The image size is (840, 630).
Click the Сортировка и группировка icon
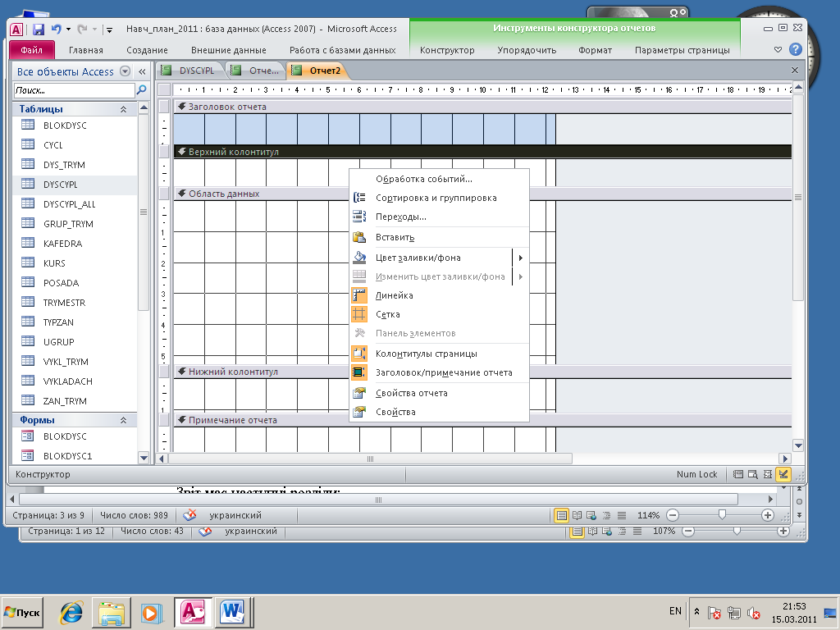click(x=359, y=198)
